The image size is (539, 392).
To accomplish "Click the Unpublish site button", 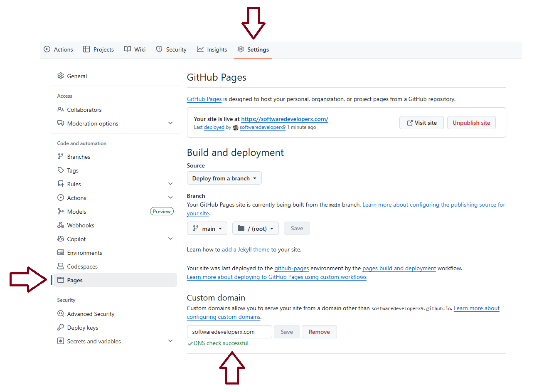I will tap(471, 123).
